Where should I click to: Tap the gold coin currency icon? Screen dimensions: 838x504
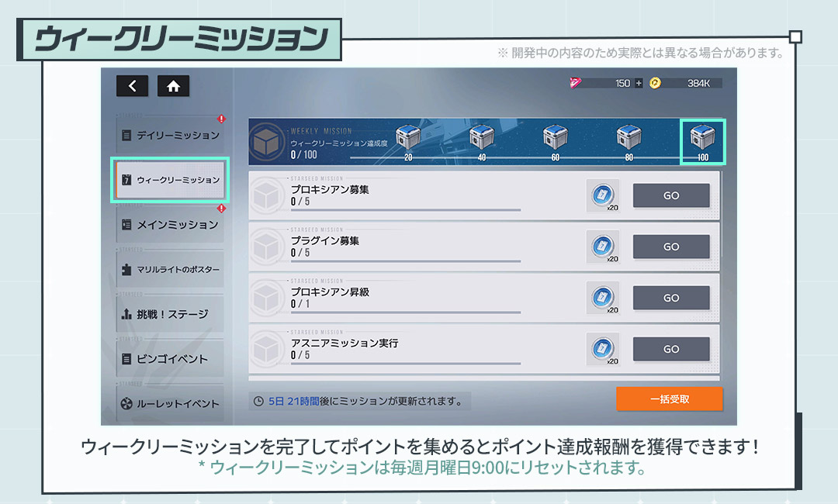pos(656,83)
